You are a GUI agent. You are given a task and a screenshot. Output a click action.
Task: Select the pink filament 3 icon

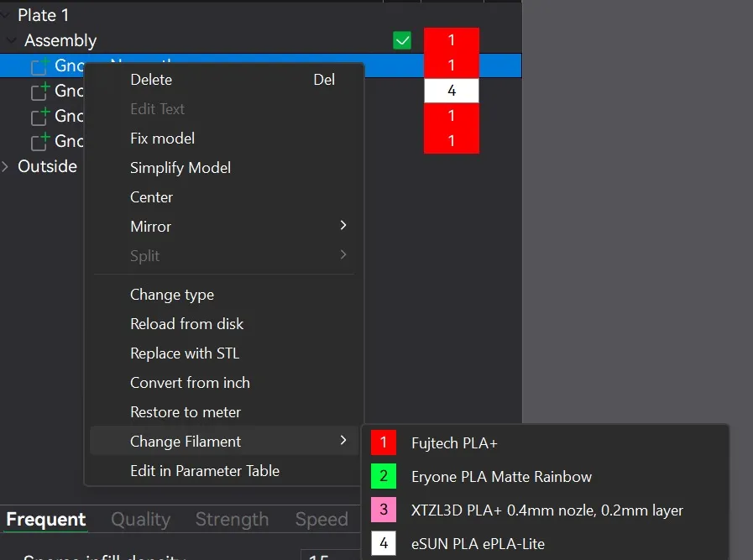pyautogui.click(x=384, y=510)
